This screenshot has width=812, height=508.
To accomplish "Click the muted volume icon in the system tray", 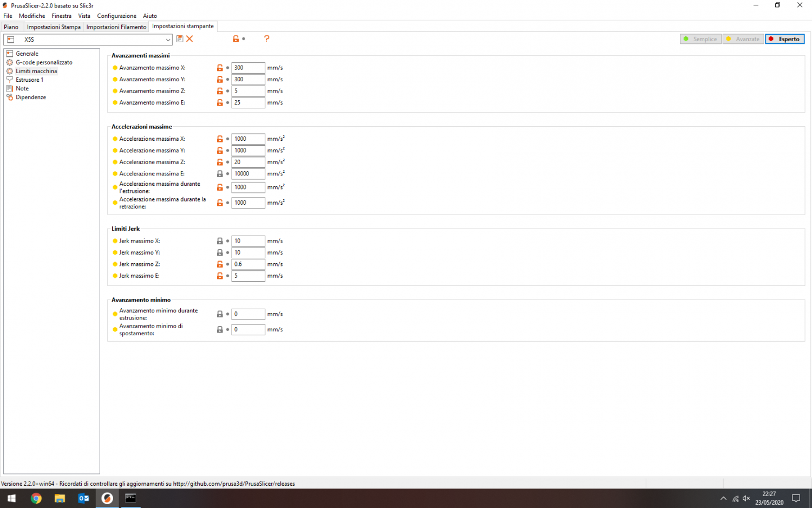I will [x=746, y=498].
